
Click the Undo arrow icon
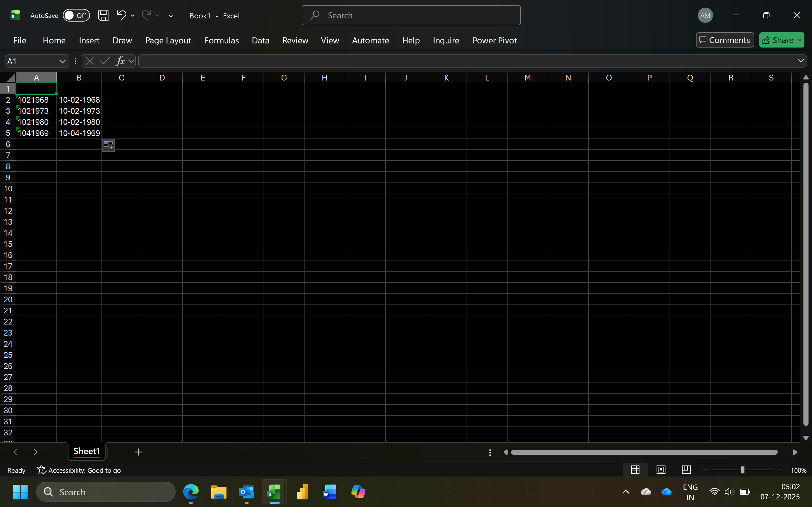[x=121, y=16]
